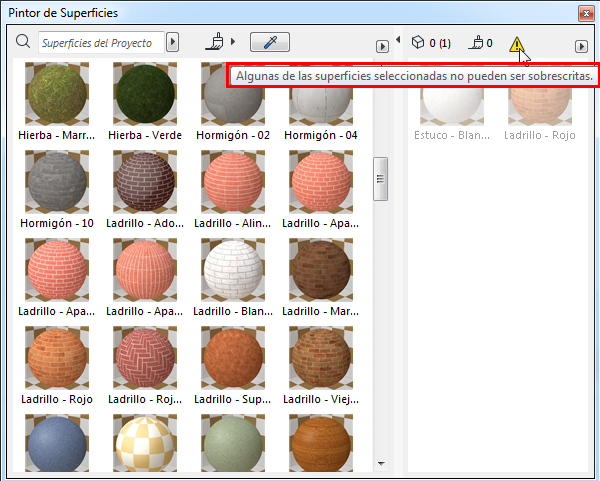Close the Pintor de Superficies window
600x481 pixels.
click(586, 13)
